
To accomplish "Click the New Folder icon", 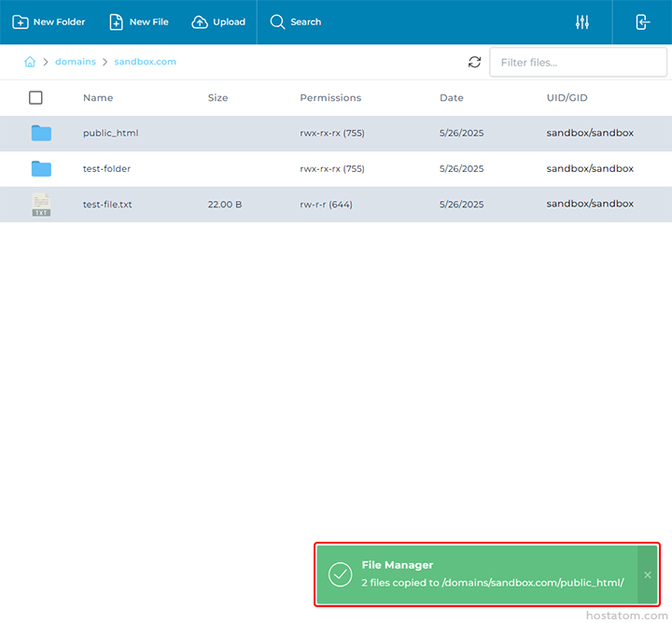I will coord(21,22).
